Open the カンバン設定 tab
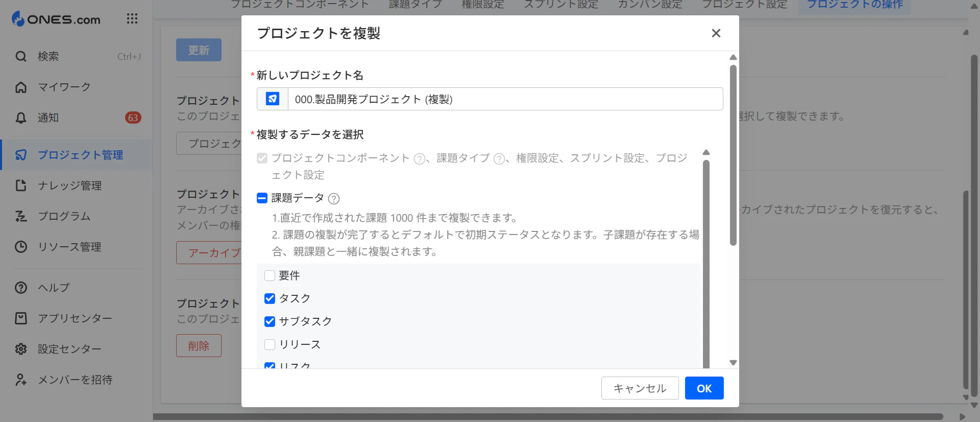 pos(650,5)
